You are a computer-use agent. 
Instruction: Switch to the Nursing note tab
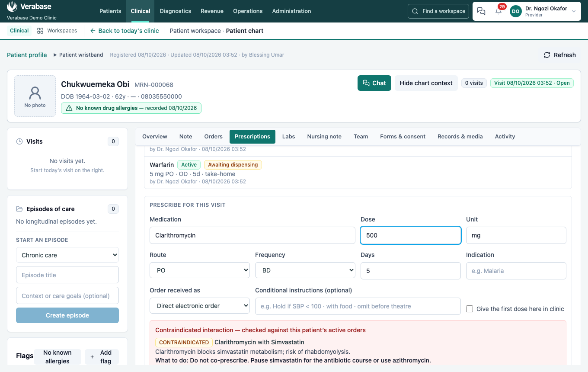pos(324,137)
